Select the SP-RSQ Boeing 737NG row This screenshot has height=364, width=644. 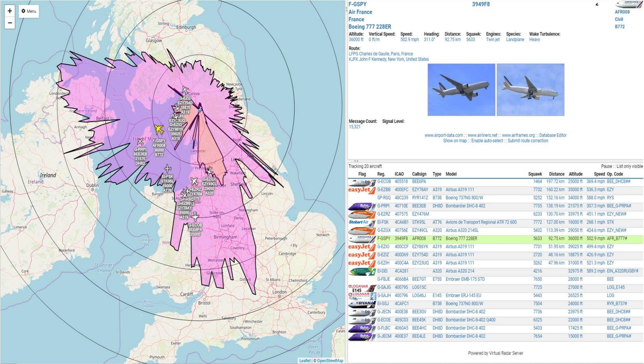pyautogui.click(x=495, y=198)
